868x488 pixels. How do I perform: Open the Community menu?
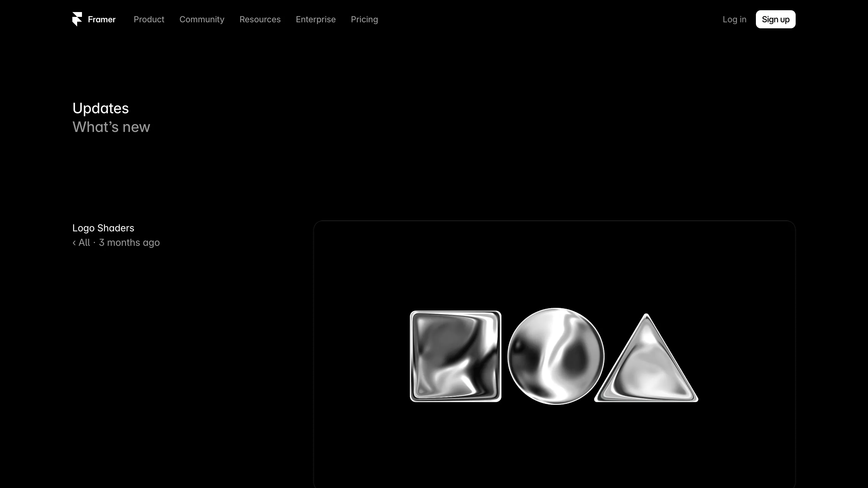[x=202, y=20]
